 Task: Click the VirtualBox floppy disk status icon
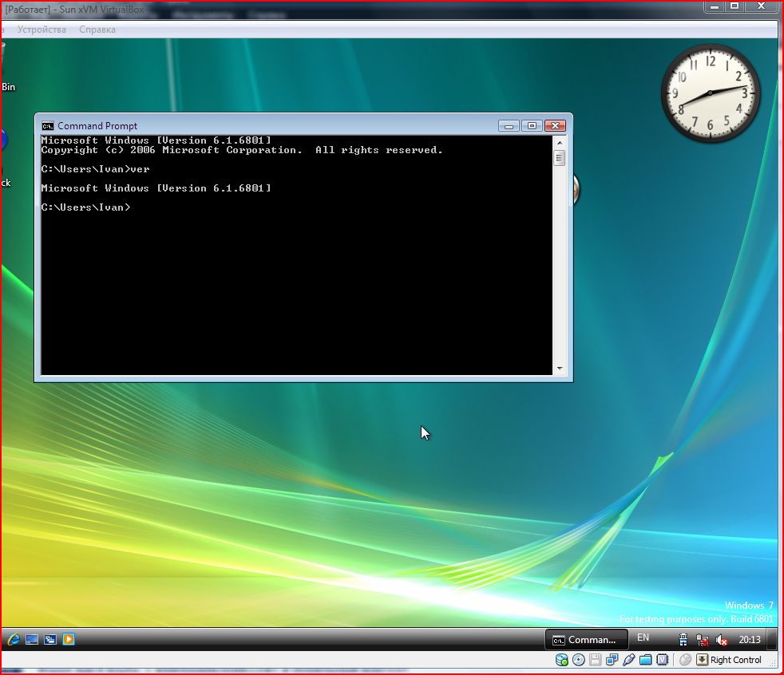click(x=595, y=660)
